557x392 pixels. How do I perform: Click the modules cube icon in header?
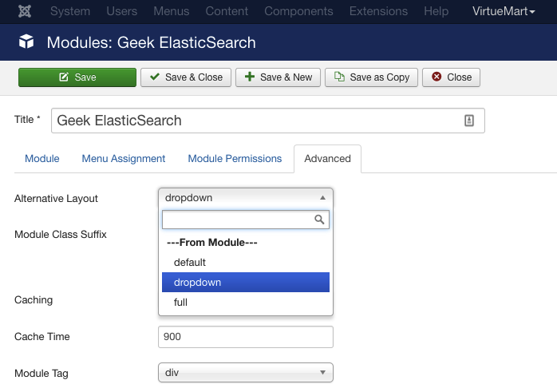(26, 42)
